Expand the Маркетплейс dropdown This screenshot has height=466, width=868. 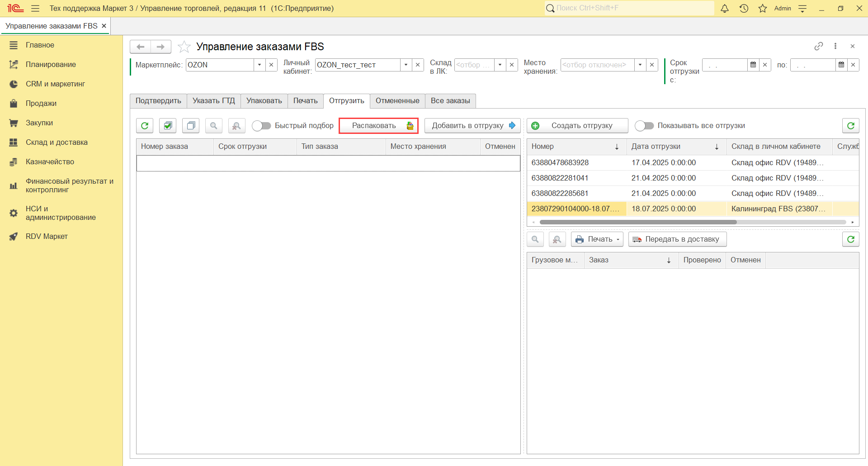click(x=259, y=65)
